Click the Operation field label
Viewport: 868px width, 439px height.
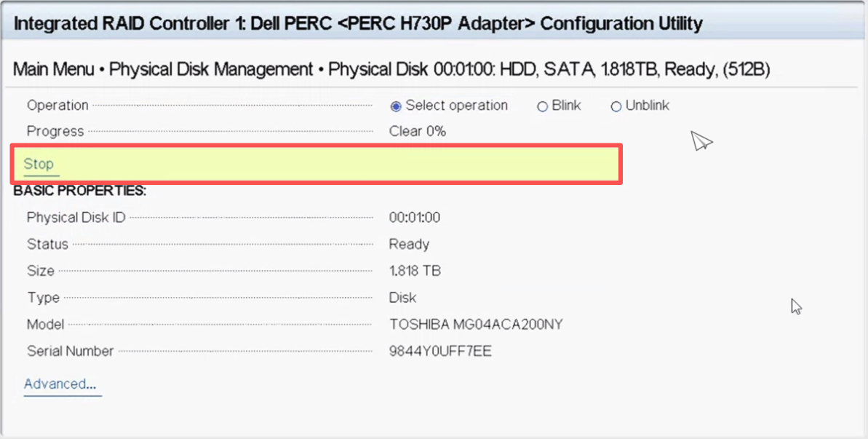click(57, 105)
